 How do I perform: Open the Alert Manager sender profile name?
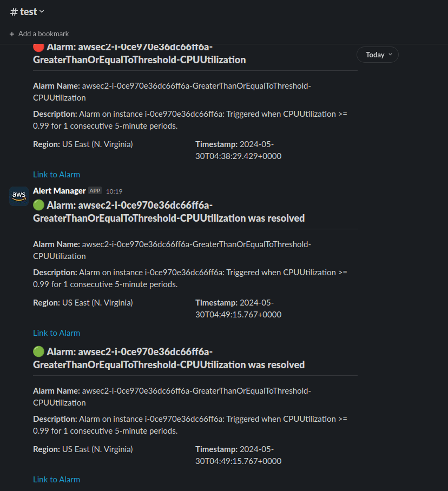[x=60, y=191]
